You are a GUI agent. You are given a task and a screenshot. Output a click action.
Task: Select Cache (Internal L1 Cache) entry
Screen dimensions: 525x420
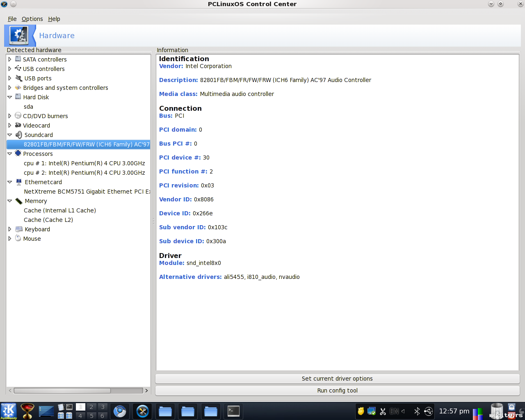[x=60, y=210]
